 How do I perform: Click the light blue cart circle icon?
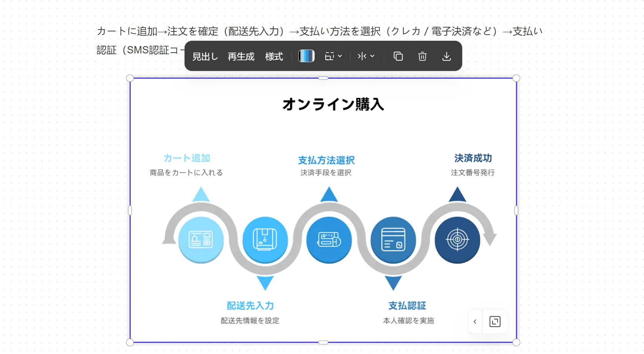(201, 240)
